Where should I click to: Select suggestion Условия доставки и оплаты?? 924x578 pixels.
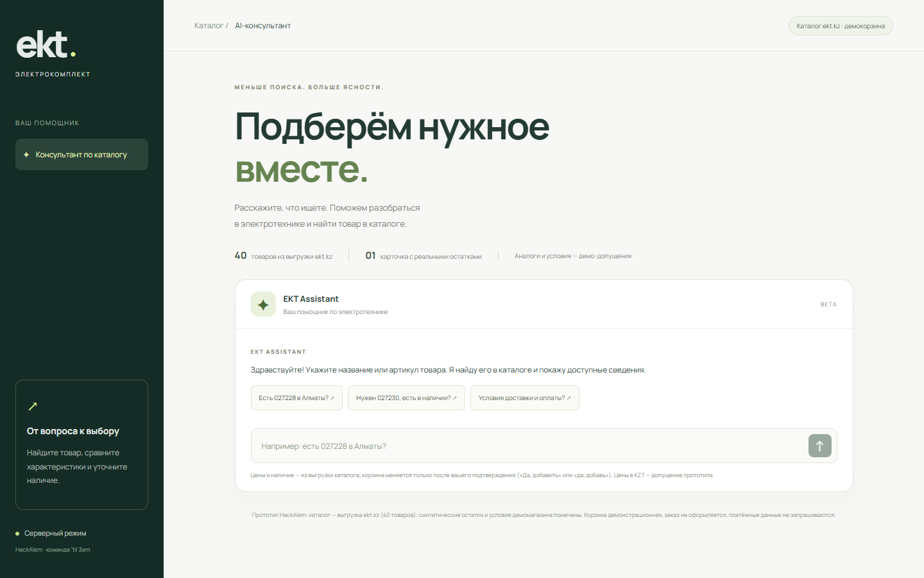[525, 398]
